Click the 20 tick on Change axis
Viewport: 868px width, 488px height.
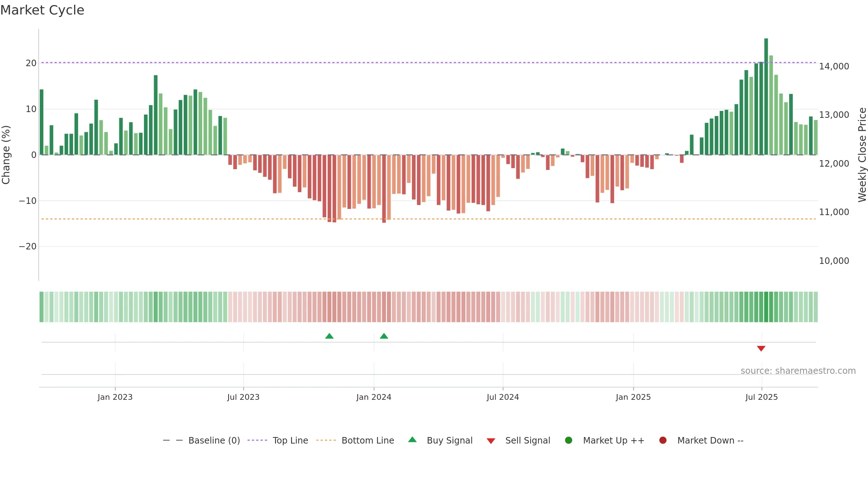point(31,63)
